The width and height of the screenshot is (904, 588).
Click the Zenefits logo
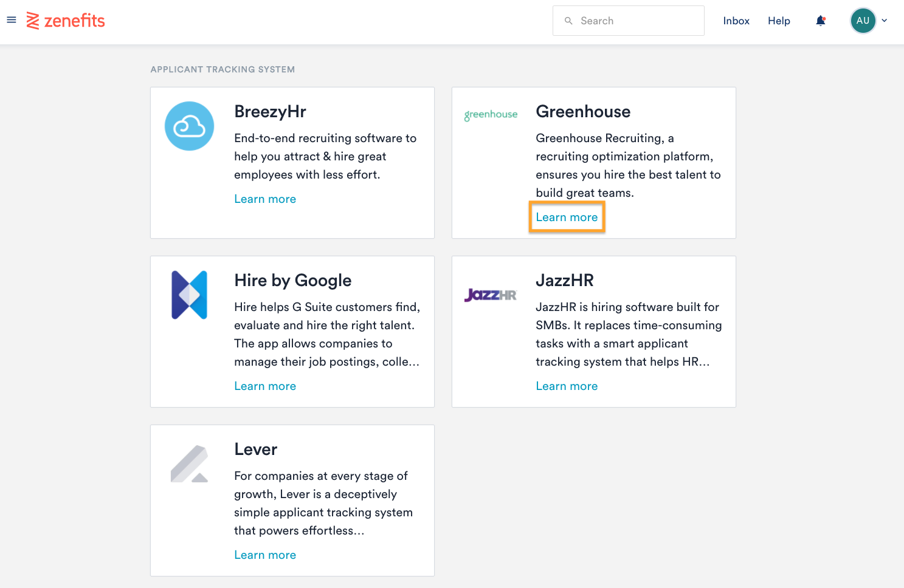coord(66,21)
